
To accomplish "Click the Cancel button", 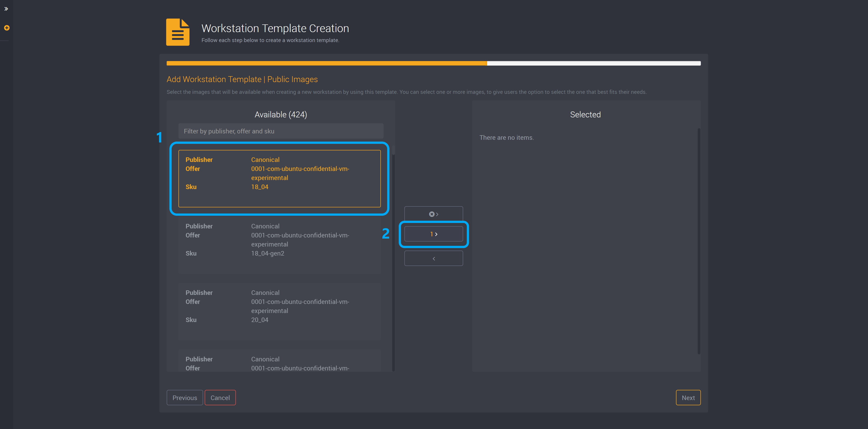I will (220, 397).
